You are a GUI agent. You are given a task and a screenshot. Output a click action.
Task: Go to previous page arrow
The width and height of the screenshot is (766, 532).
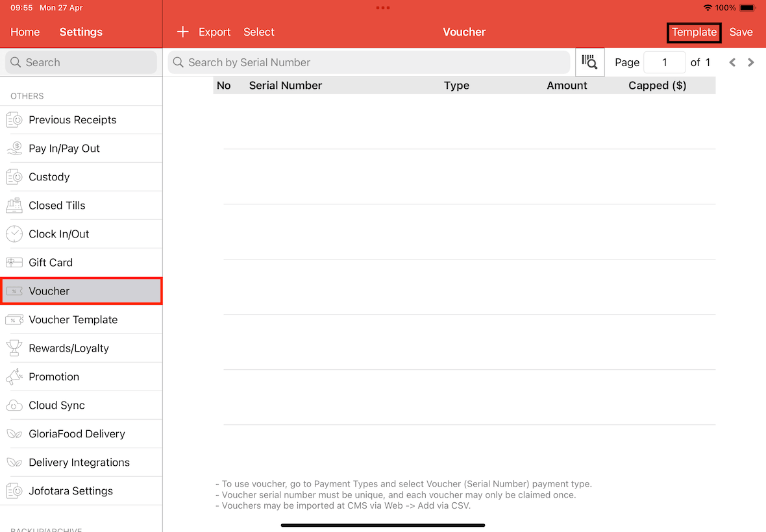732,62
